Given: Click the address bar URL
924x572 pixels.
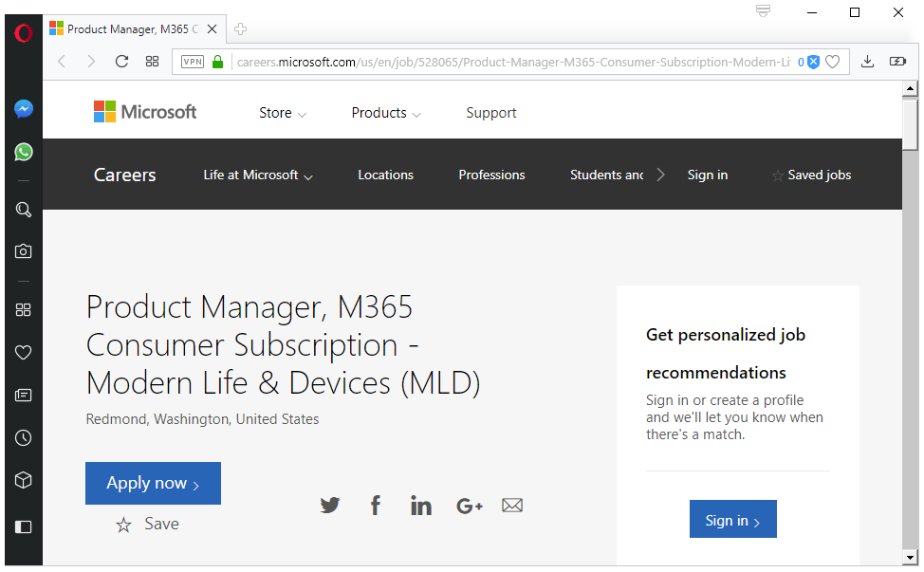Looking at the screenshot, I should 513,62.
